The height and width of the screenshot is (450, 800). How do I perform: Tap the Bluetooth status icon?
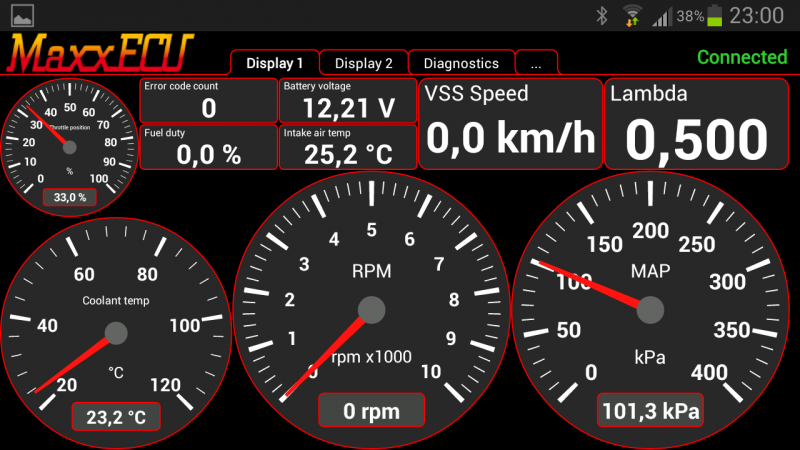tap(602, 15)
